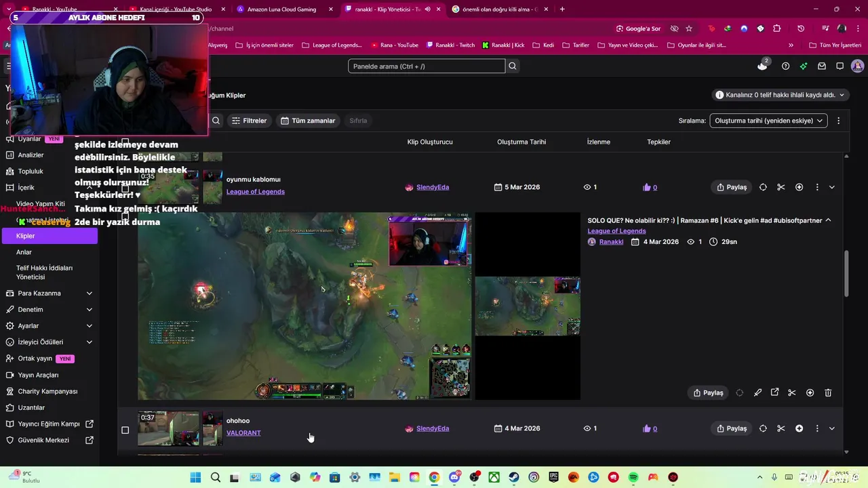
Task: Focus the Panelde arama search field
Action: pos(427,66)
